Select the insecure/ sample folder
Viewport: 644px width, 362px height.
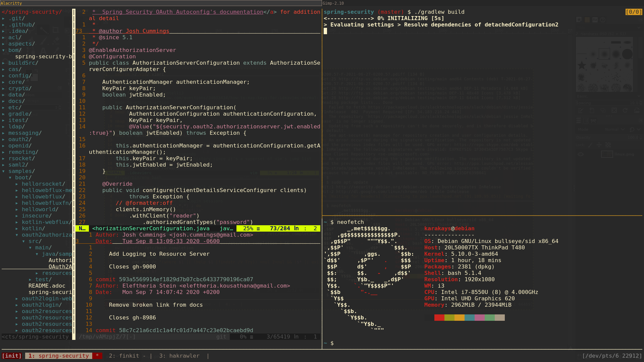point(37,216)
